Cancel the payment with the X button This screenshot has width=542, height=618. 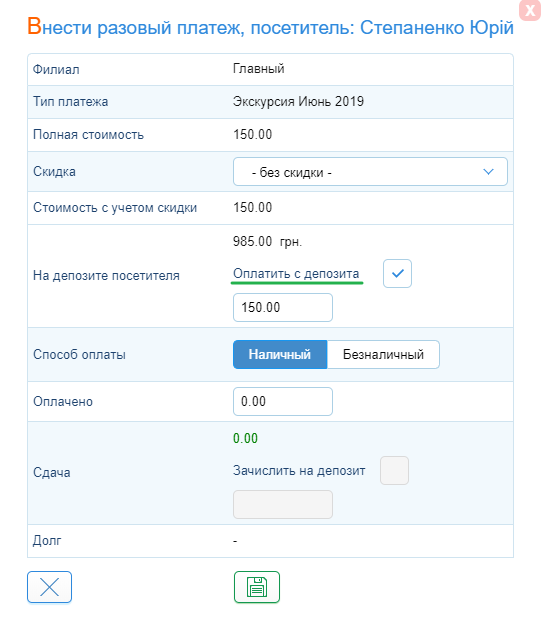[49, 587]
